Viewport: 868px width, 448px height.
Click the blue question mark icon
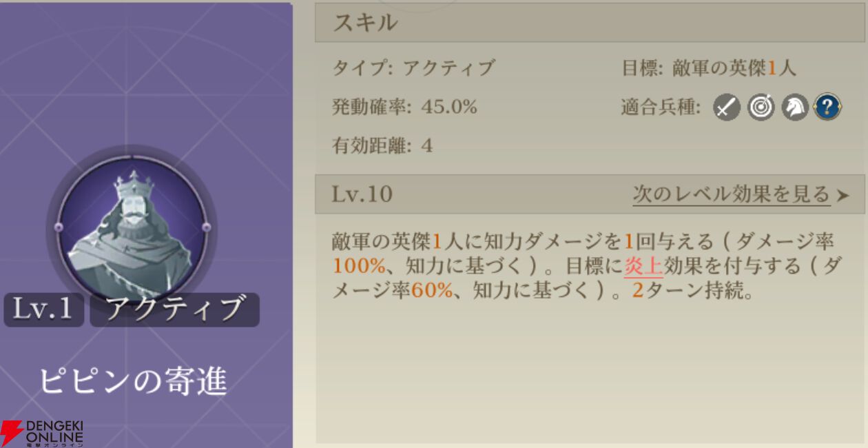(x=827, y=108)
